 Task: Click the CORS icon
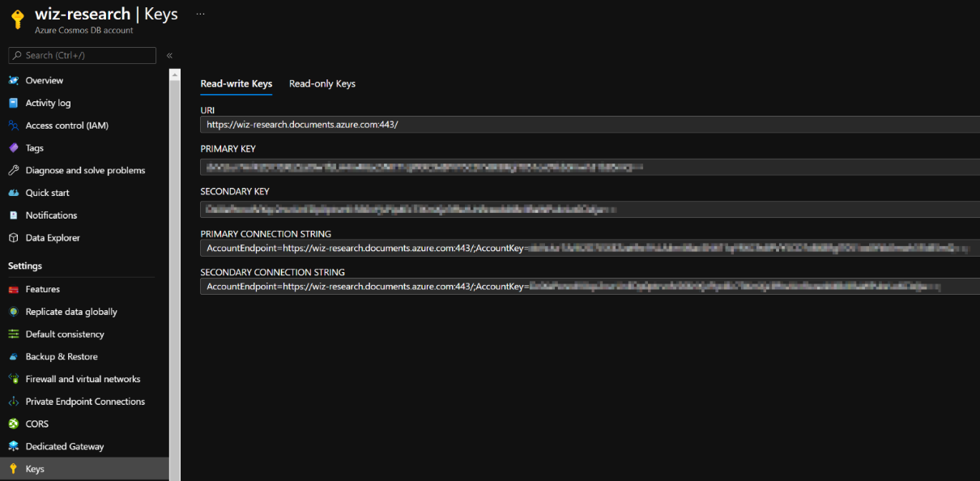[13, 424]
